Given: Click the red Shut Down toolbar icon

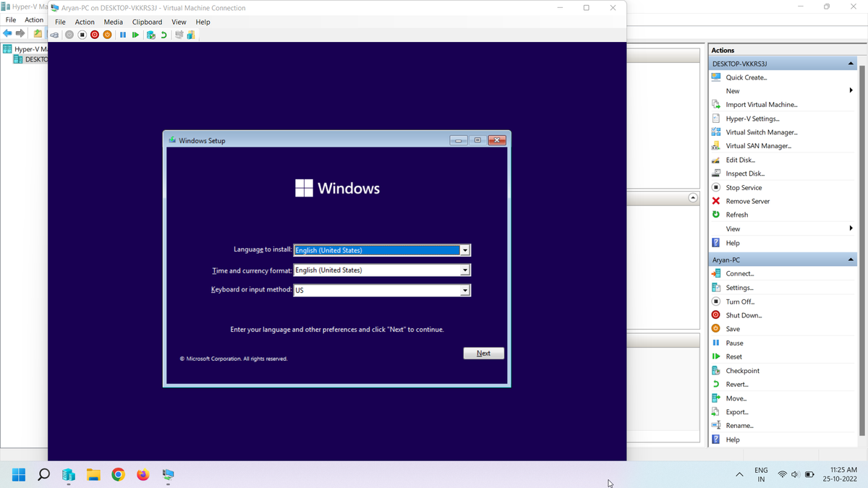Looking at the screenshot, I should [95, 35].
